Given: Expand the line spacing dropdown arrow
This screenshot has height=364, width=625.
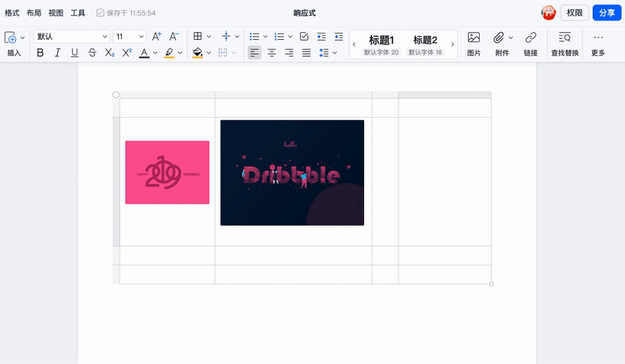Looking at the screenshot, I should (334, 52).
